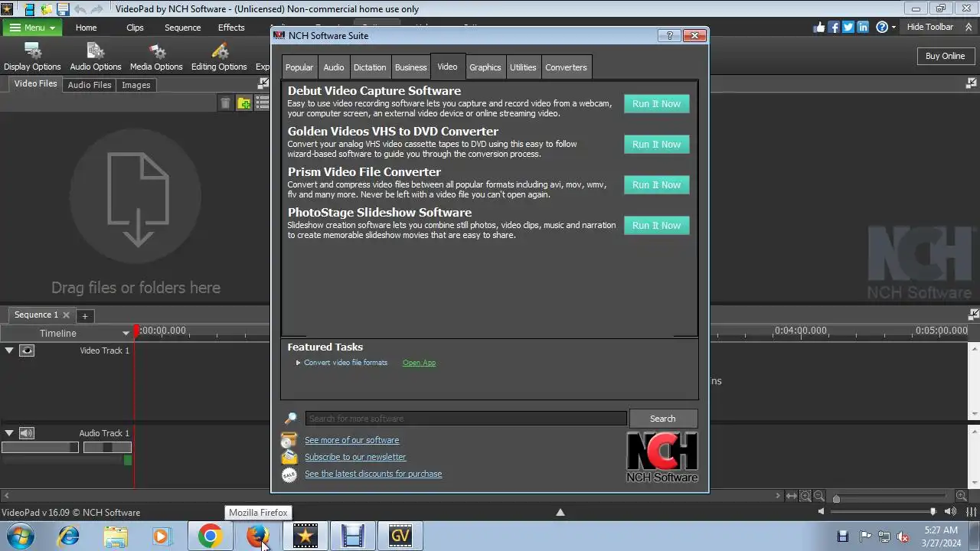Click the timeline zoom in magnifier at the far right
The image size is (980, 551).
pos(961,496)
